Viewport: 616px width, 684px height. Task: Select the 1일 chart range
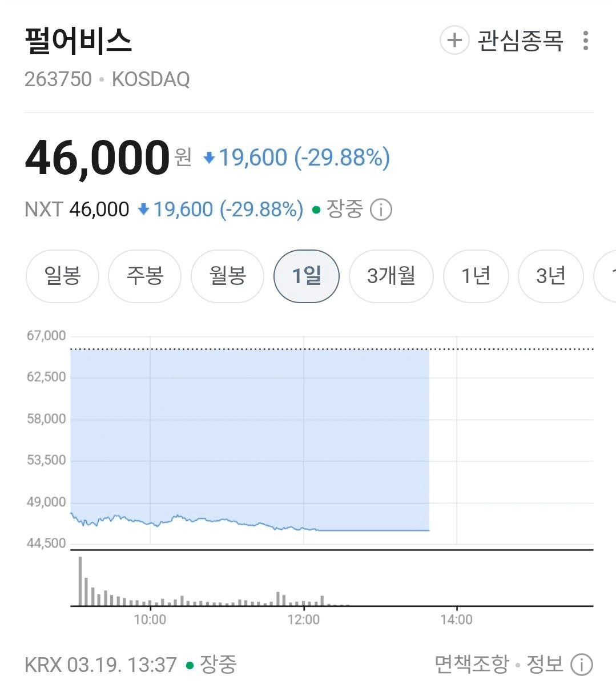click(x=307, y=276)
